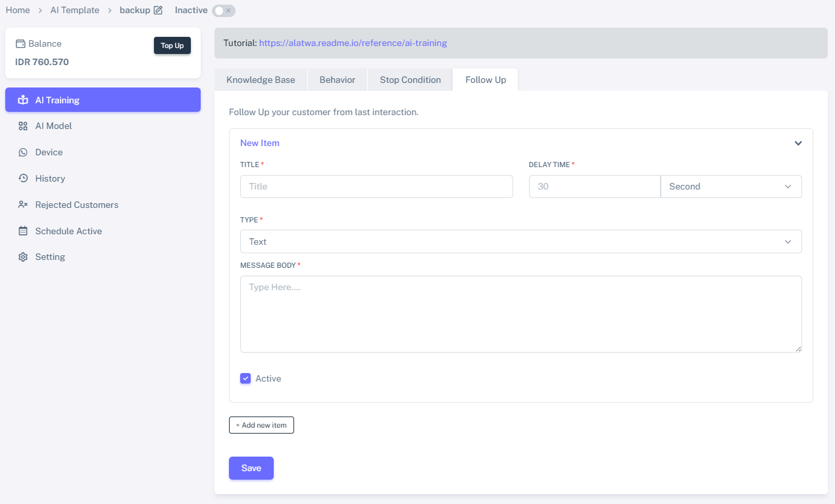Toggle the Inactive template switch

224,11
